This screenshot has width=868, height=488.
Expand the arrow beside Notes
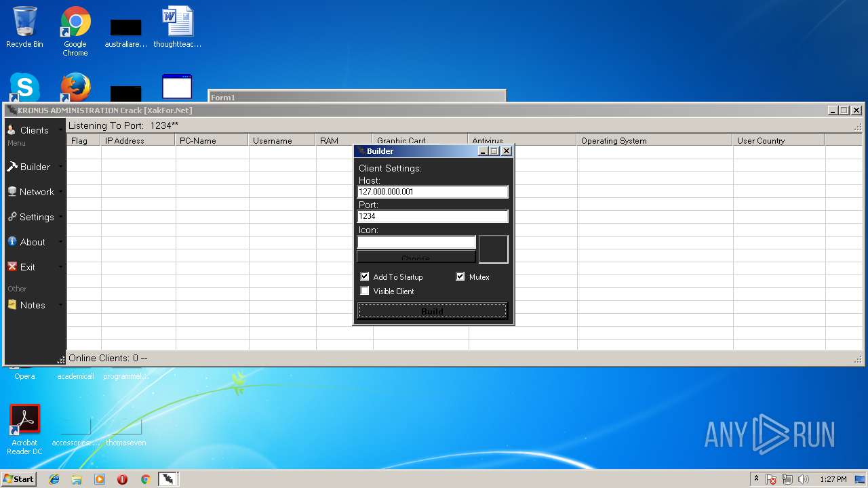pos(60,304)
